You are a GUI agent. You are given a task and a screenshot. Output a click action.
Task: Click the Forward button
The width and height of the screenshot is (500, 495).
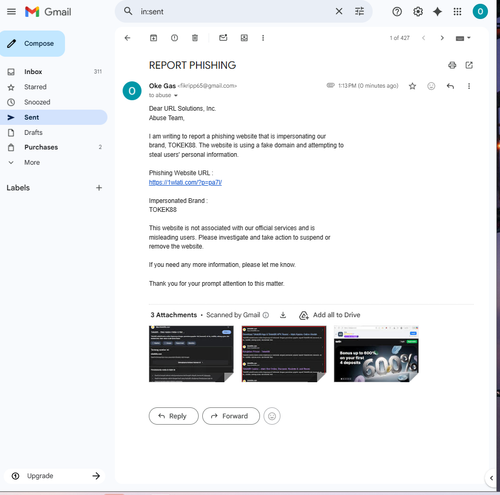point(231,416)
